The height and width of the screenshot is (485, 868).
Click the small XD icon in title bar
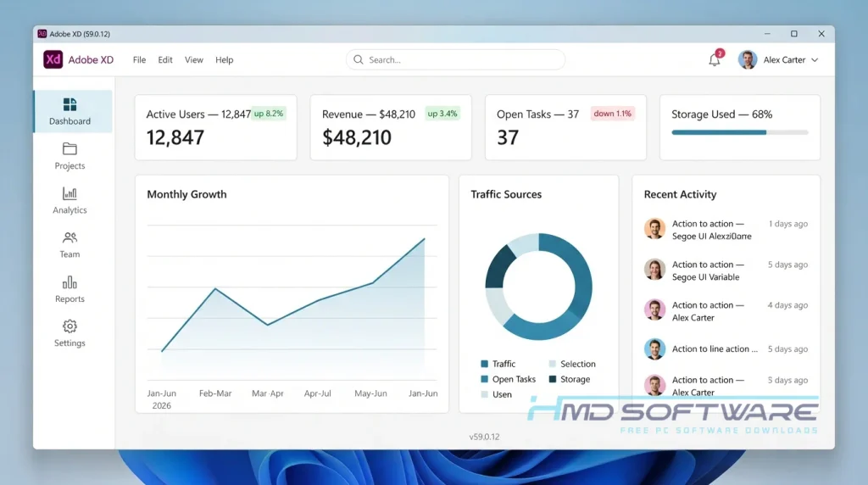(42, 34)
